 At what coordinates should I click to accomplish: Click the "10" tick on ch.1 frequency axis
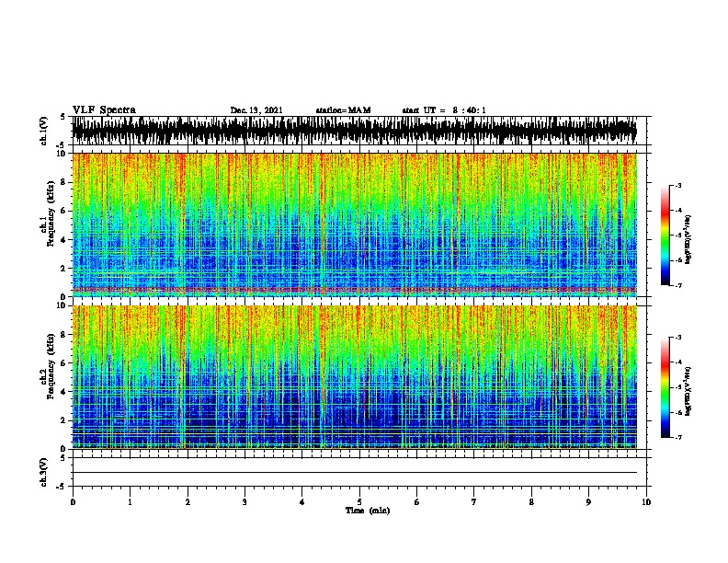[x=63, y=154]
